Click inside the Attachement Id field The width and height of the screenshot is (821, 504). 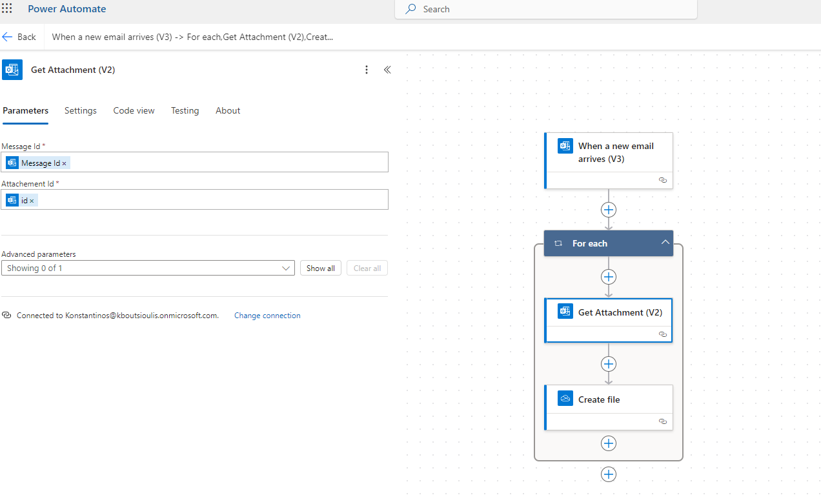point(195,199)
